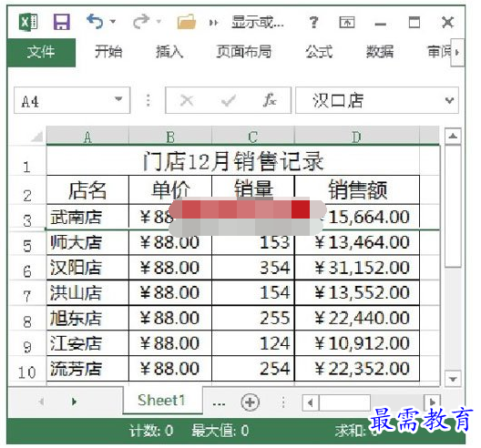Select the cell 洪山店
The height and width of the screenshot is (448, 481).
click(x=87, y=292)
